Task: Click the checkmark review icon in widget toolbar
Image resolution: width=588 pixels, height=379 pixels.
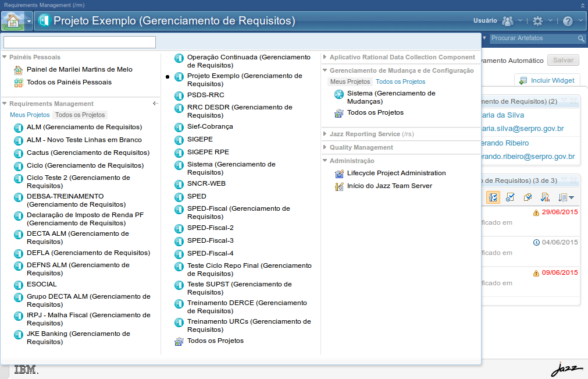Action: point(510,197)
